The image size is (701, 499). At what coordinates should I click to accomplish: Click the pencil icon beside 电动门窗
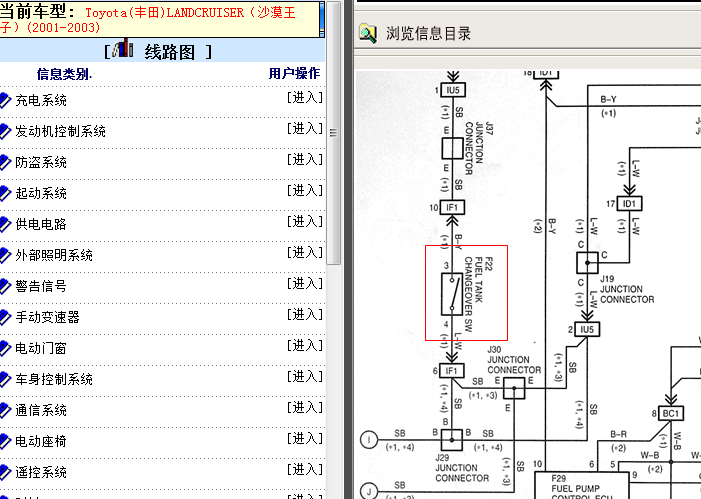tap(5, 348)
